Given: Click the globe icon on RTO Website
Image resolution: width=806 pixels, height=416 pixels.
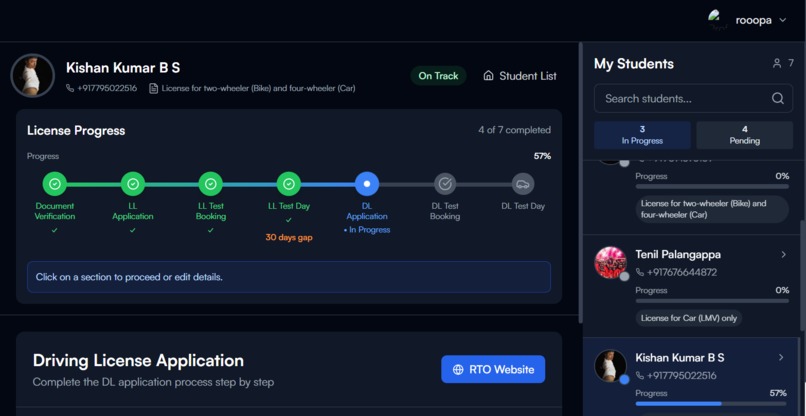Looking at the screenshot, I should click(458, 370).
